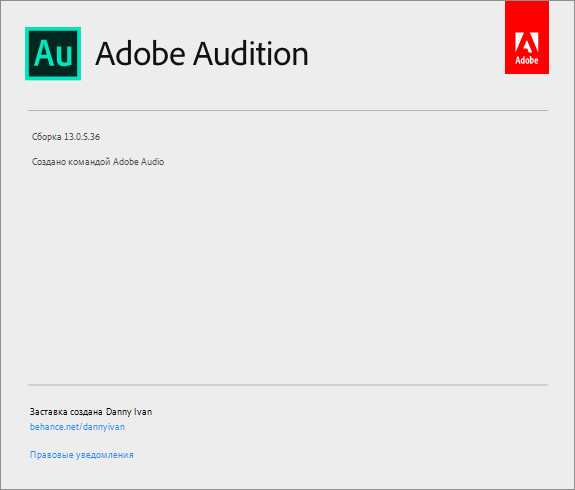Click the Adobe Audition Au logo icon
The height and width of the screenshot is (490, 575).
click(53, 54)
